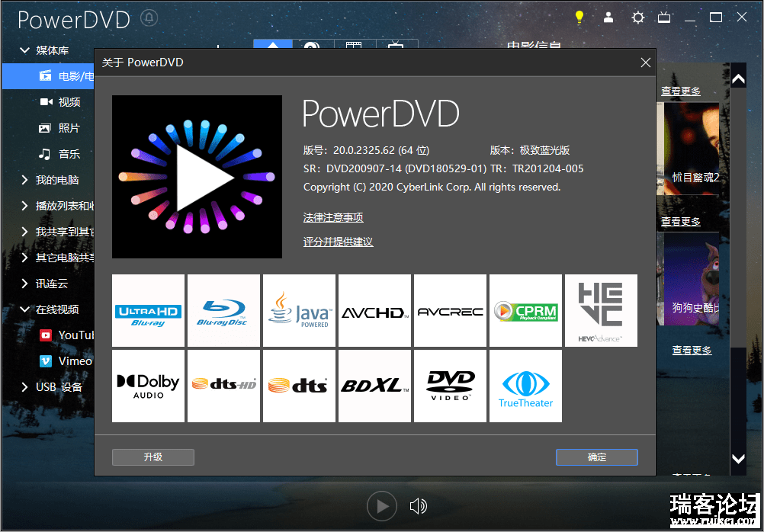
Task: Click the BDXL logo tile
Action: 374,386
